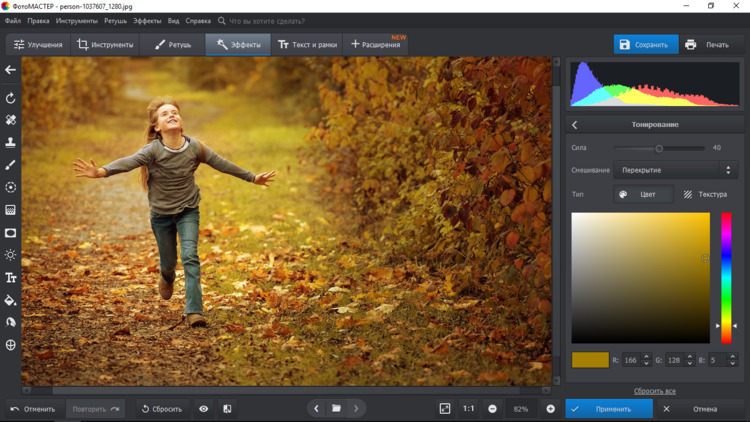
Task: Switch to the Ретушь tab
Action: click(172, 44)
